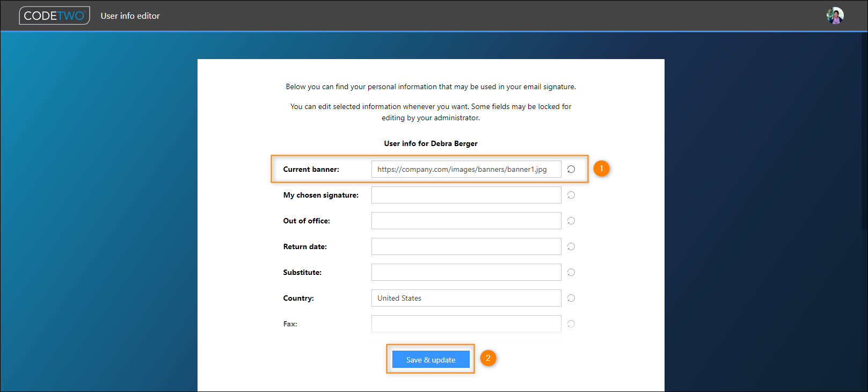
Task: Focus the Substitute input
Action: pyautogui.click(x=466, y=272)
